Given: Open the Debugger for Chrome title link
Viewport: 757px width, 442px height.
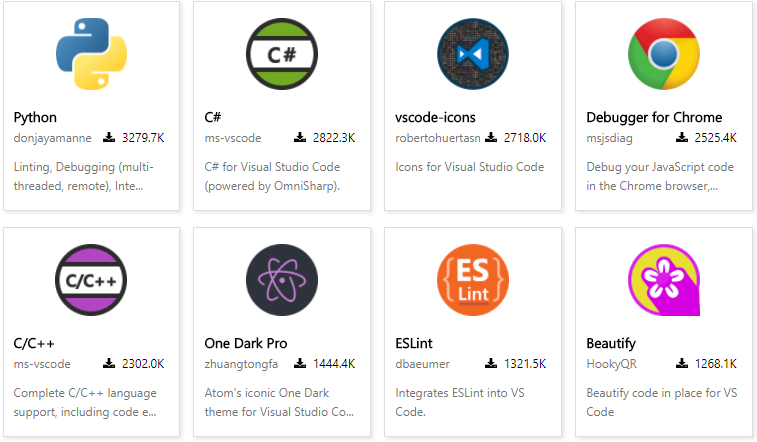Looking at the screenshot, I should click(654, 117).
